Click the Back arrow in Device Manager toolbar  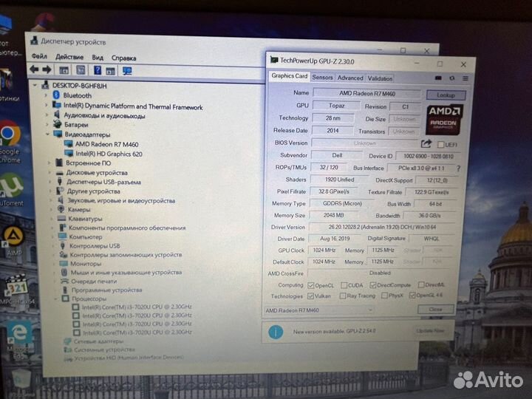[34, 69]
